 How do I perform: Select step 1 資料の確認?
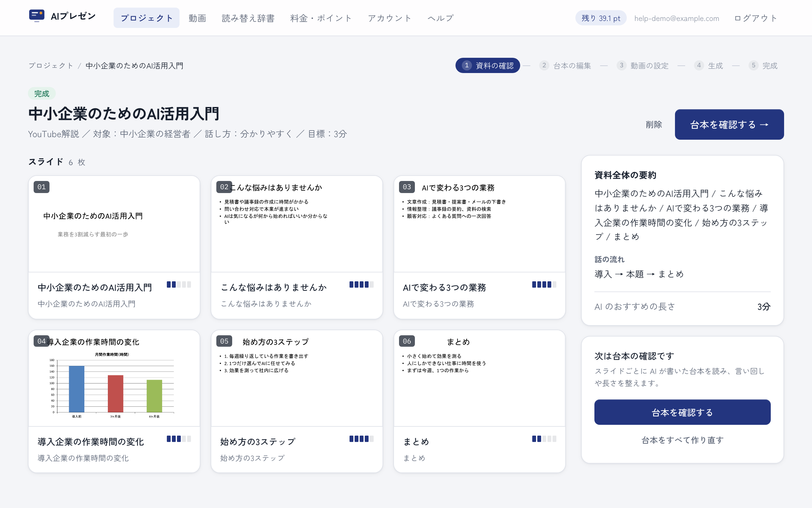(x=488, y=65)
